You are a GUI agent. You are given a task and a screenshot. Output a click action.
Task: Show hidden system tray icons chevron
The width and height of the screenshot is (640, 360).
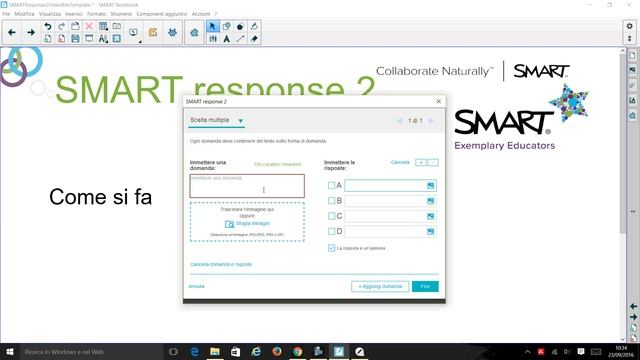tap(527, 352)
